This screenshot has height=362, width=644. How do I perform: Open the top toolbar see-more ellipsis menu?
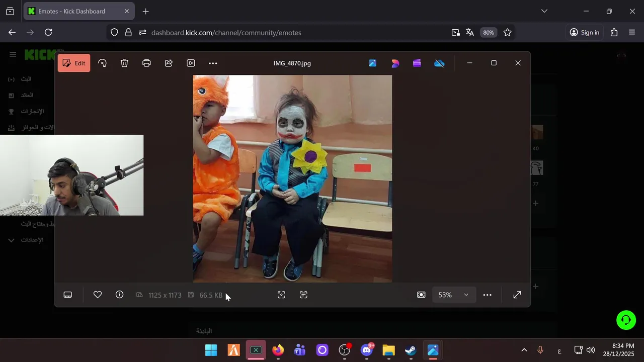click(213, 63)
